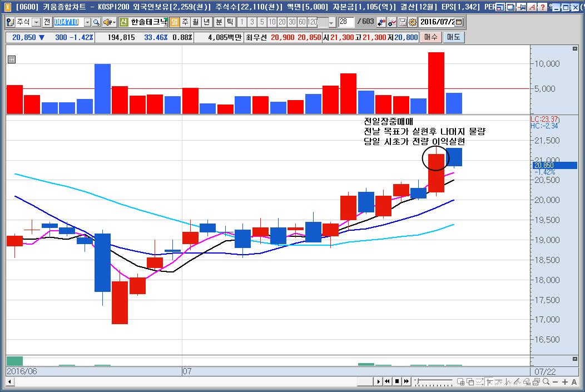This screenshot has width=585, height=392.
Task: Open chart settings gear icon
Action: [x=412, y=22]
